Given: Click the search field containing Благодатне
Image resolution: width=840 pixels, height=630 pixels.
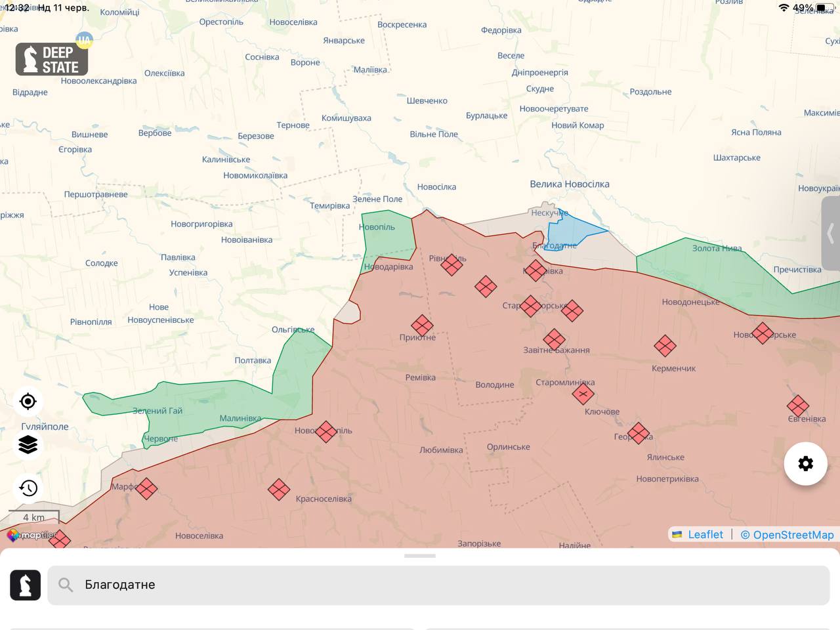Looking at the screenshot, I should pyautogui.click(x=438, y=585).
